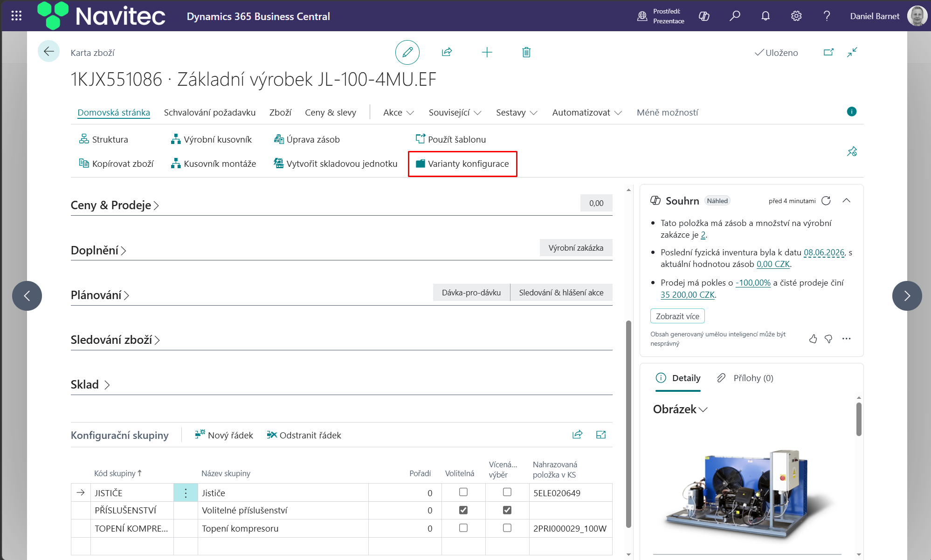Open the help question mark
The height and width of the screenshot is (560, 931).
click(827, 16)
